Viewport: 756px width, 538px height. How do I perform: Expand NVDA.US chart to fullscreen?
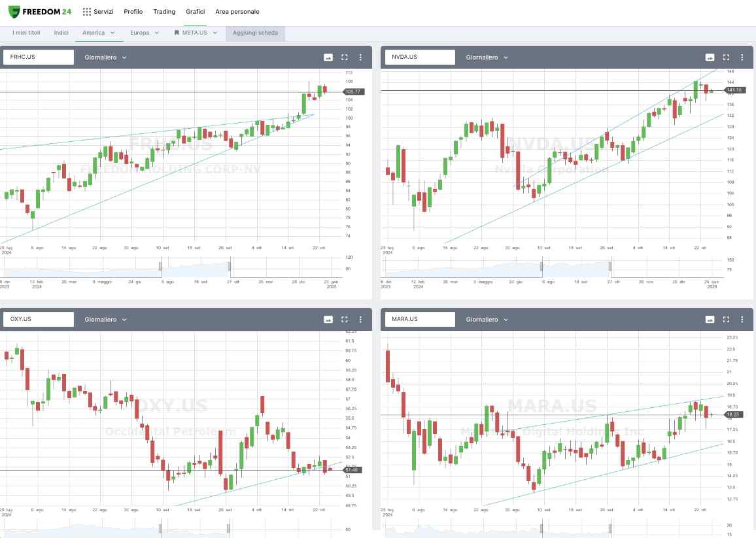pyautogui.click(x=726, y=58)
